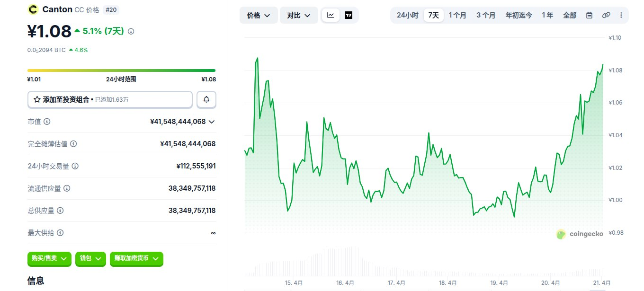This screenshot has width=644, height=291.
Task: Click the 流通供应量 value 38,349,757,118
Action: 192,188
